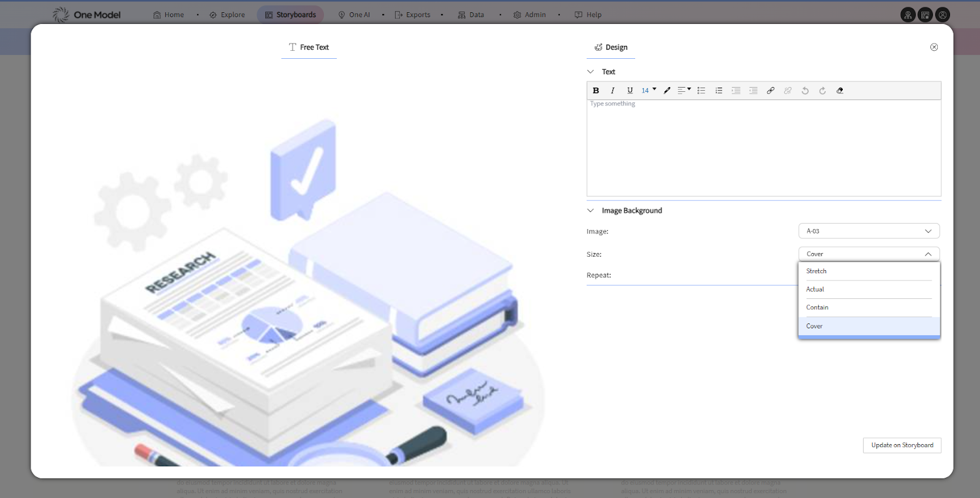
Task: Open the text color brush picker
Action: coord(667,91)
